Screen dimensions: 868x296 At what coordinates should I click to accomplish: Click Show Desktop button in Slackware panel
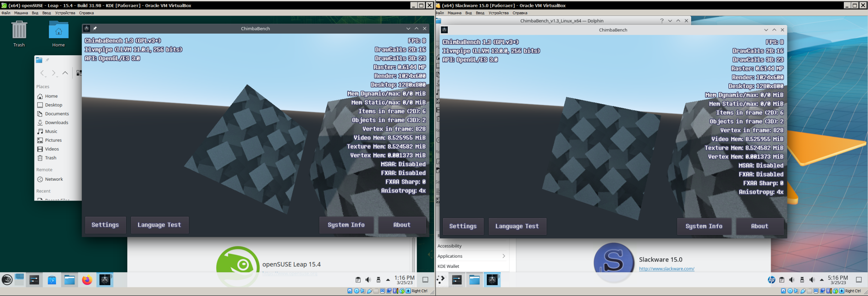pos(859,280)
